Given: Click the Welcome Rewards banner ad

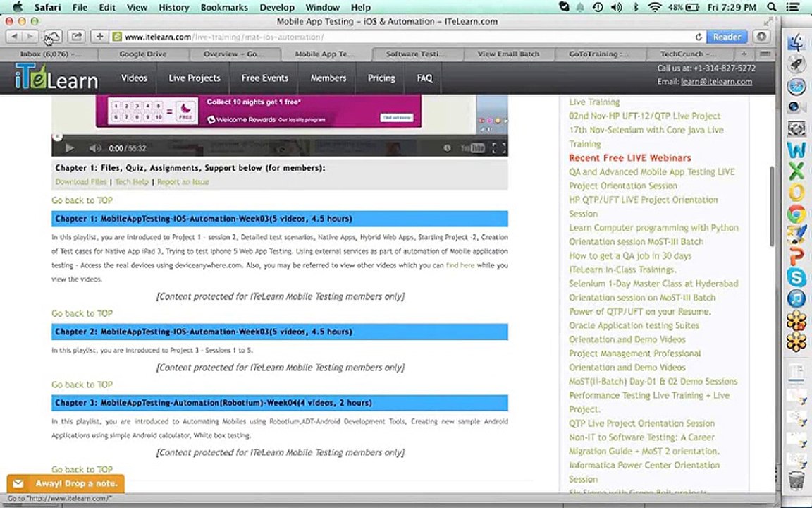Looking at the screenshot, I should [x=259, y=111].
